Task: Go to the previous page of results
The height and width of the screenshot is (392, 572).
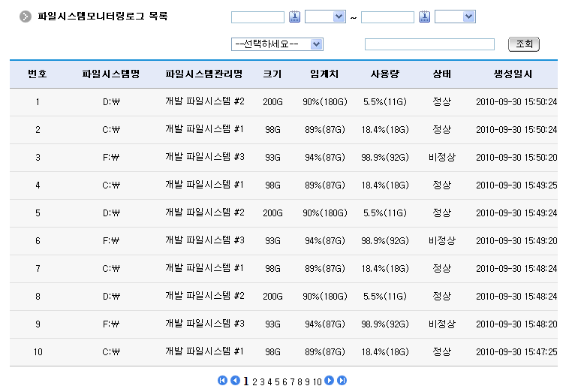Action: [x=235, y=381]
